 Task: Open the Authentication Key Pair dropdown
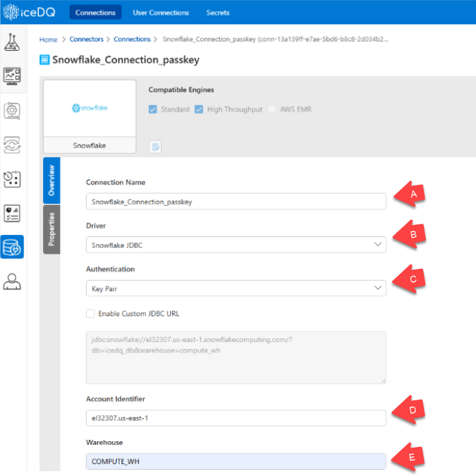(x=236, y=288)
